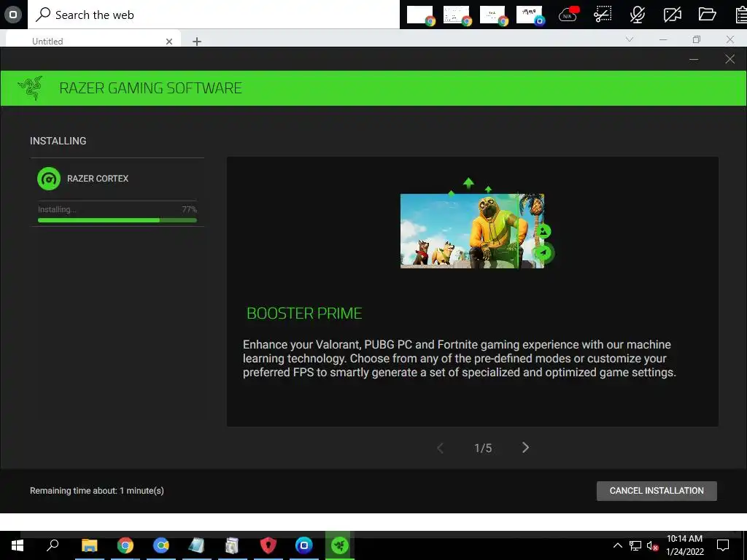Screen dimensions: 747x560
Task: Click the Booster Prime promo image
Action: 472,231
